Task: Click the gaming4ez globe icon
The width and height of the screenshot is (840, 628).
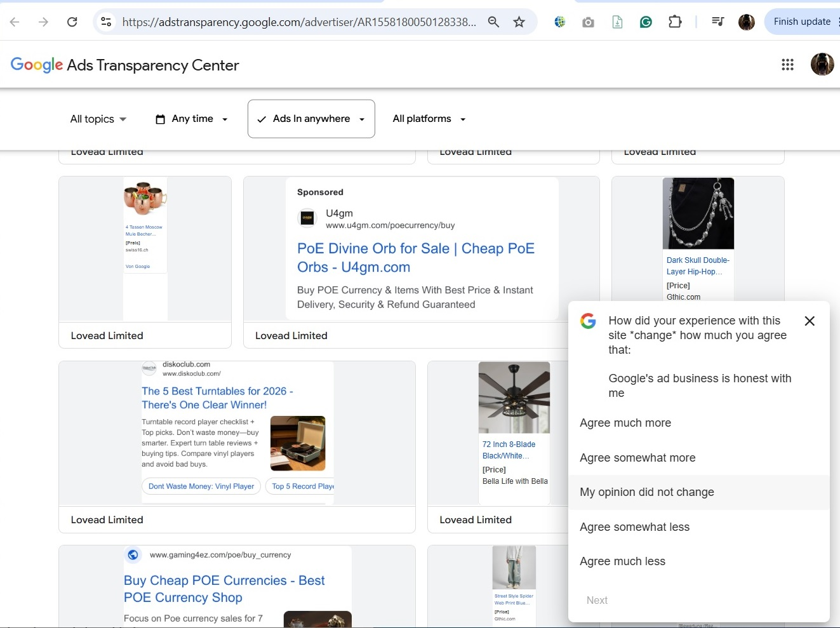Action: tap(133, 555)
